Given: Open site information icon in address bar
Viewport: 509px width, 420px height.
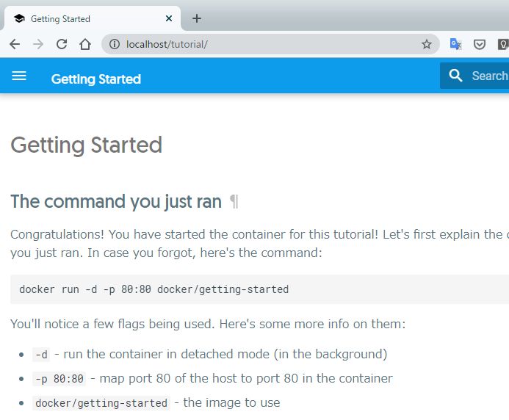Looking at the screenshot, I should click(115, 44).
